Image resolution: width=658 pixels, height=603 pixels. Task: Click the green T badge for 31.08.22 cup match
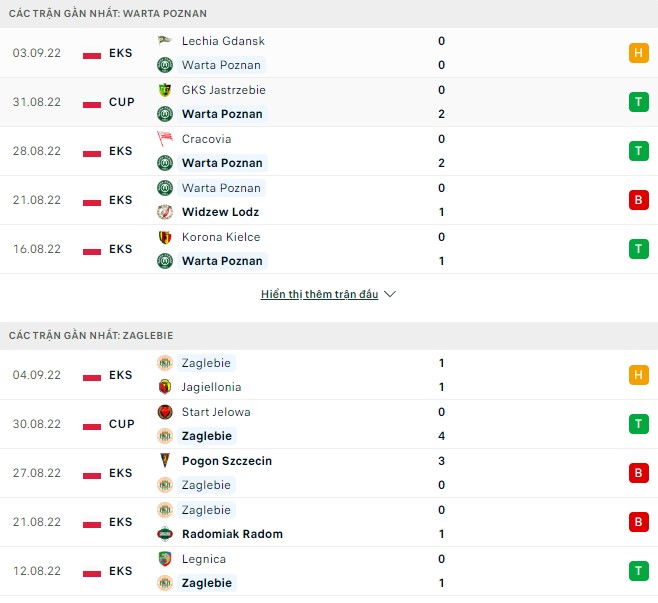tap(638, 102)
